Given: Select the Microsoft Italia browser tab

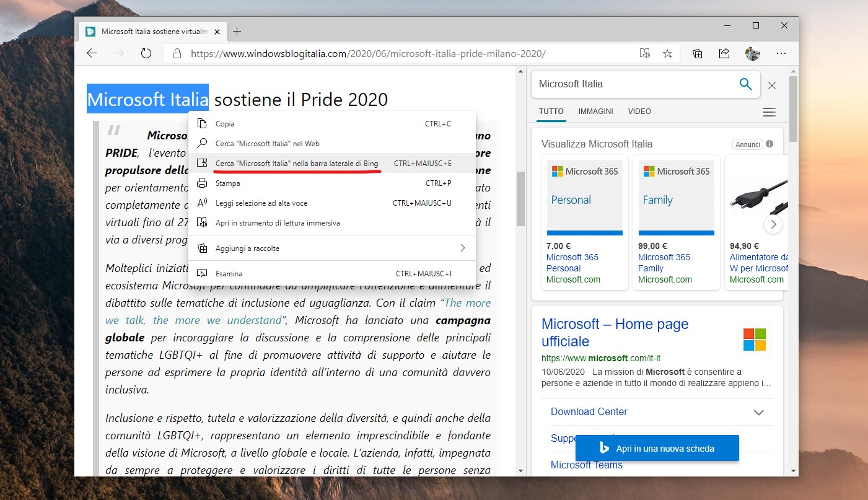Looking at the screenshot, I should 152,31.
